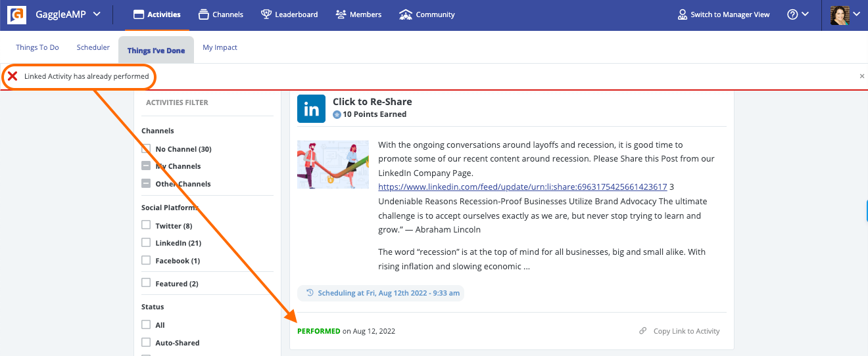868x356 pixels.
Task: Open the Leaderboard tab
Action: pos(289,14)
